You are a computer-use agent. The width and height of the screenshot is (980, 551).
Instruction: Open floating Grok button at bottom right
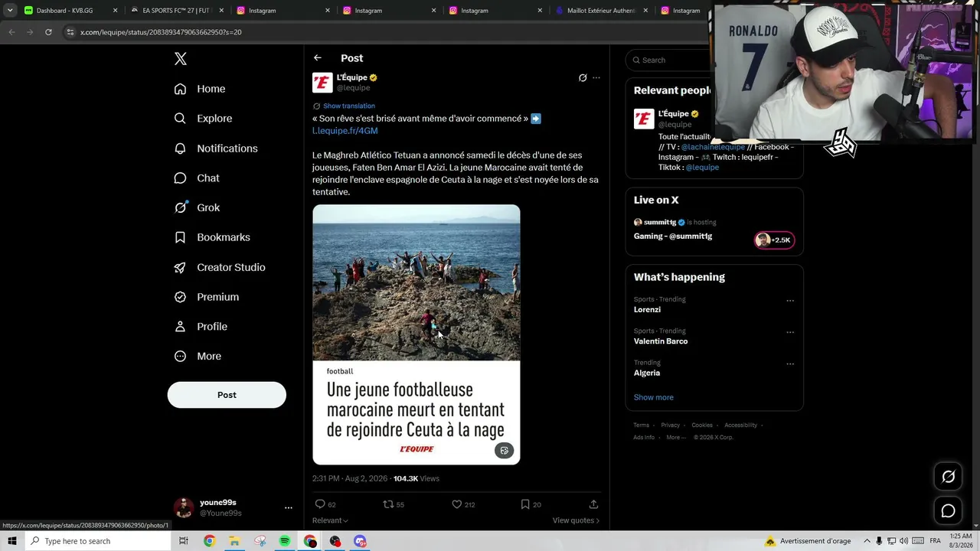pos(948,477)
